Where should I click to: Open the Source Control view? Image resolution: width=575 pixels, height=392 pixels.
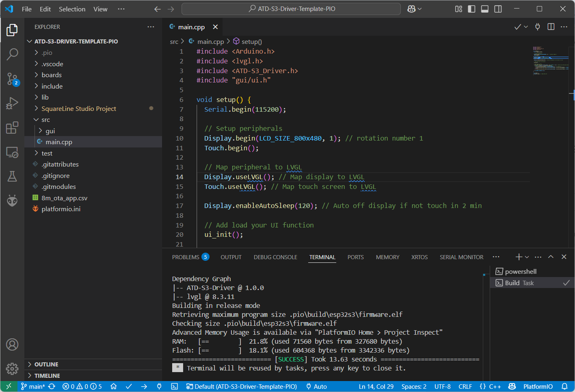tap(12, 79)
